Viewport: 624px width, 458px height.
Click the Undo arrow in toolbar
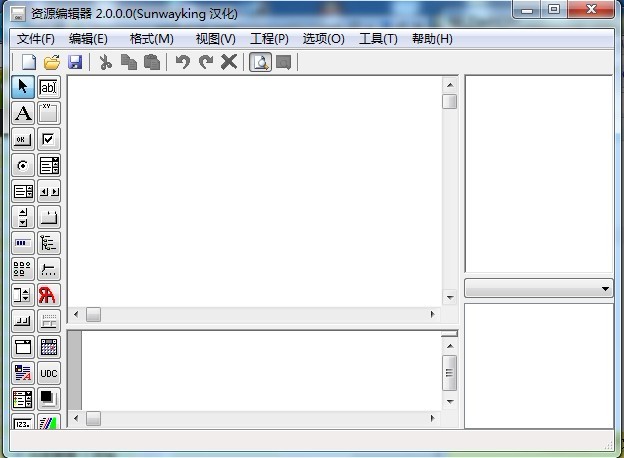182,62
